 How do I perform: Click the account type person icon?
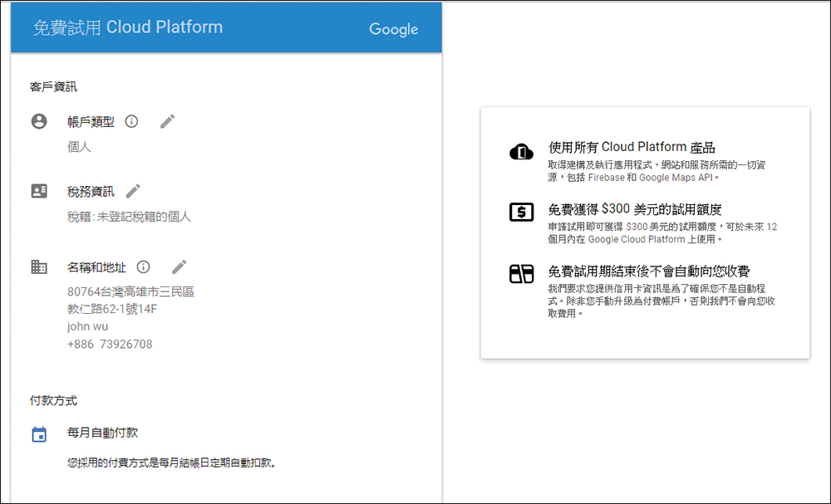[x=39, y=121]
